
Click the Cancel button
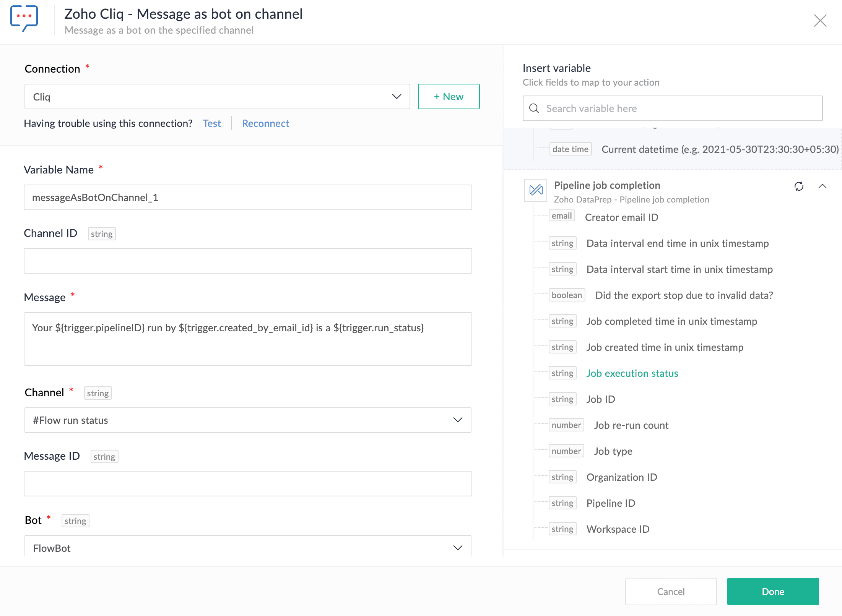tap(671, 592)
